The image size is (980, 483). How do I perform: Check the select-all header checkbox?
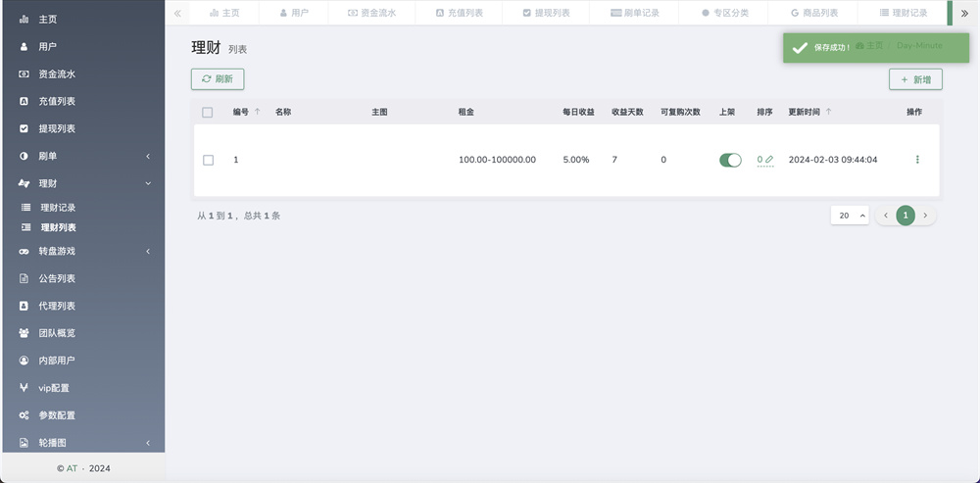[x=208, y=113]
